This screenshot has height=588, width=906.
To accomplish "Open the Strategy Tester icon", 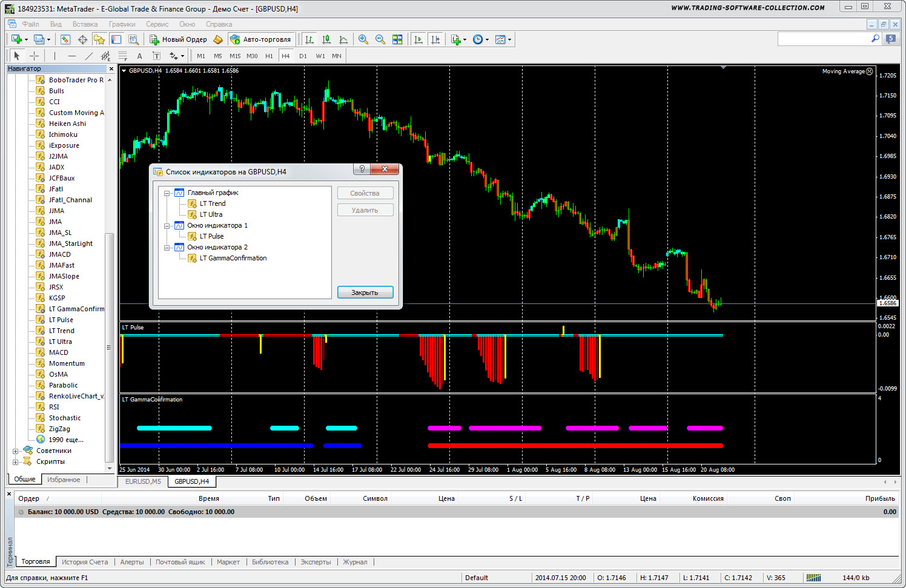I will pos(133,39).
